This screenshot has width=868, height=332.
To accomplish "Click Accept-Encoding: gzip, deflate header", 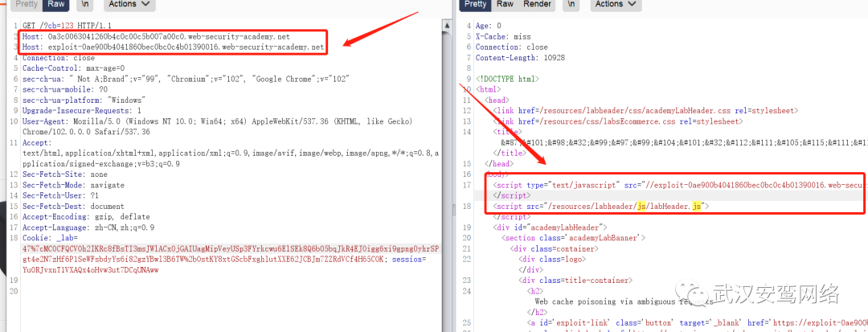I will coord(86,217).
